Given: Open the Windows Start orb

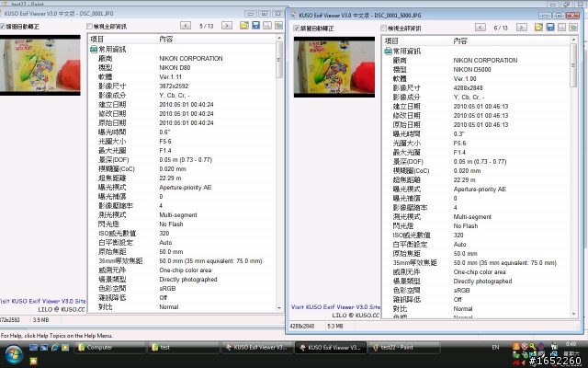Looking at the screenshot, I should pos(14,354).
